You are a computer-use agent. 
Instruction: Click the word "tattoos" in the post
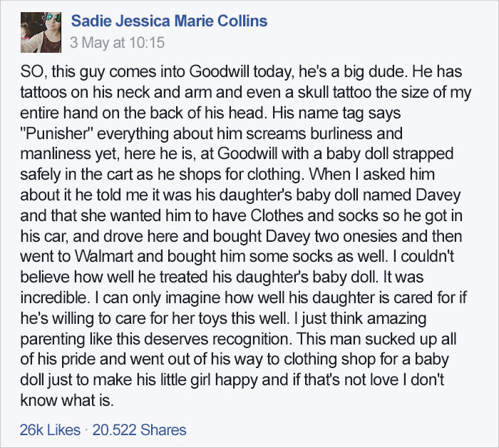(x=43, y=92)
